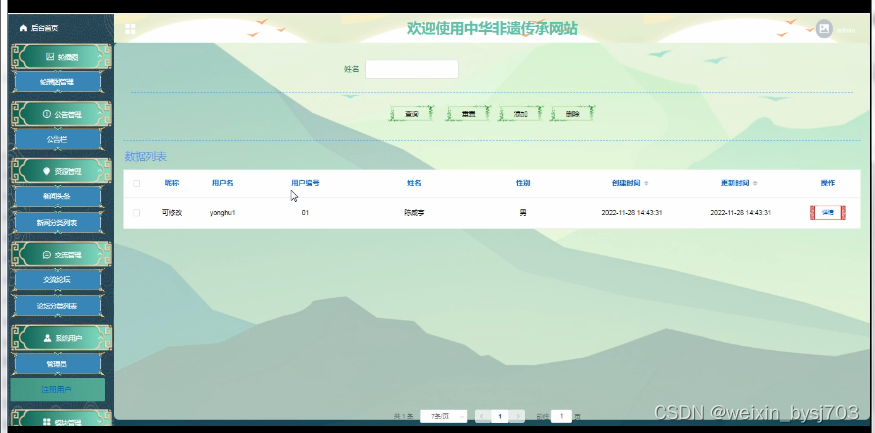Click the 重置 reset button
Screen dimensions: 875x433
pyautogui.click(x=468, y=114)
